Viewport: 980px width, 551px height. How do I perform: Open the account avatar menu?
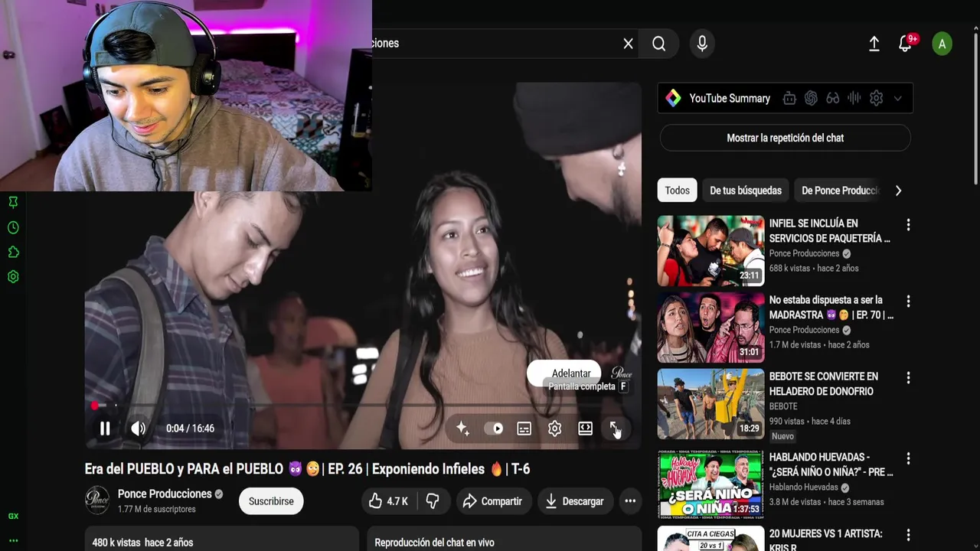(x=942, y=44)
